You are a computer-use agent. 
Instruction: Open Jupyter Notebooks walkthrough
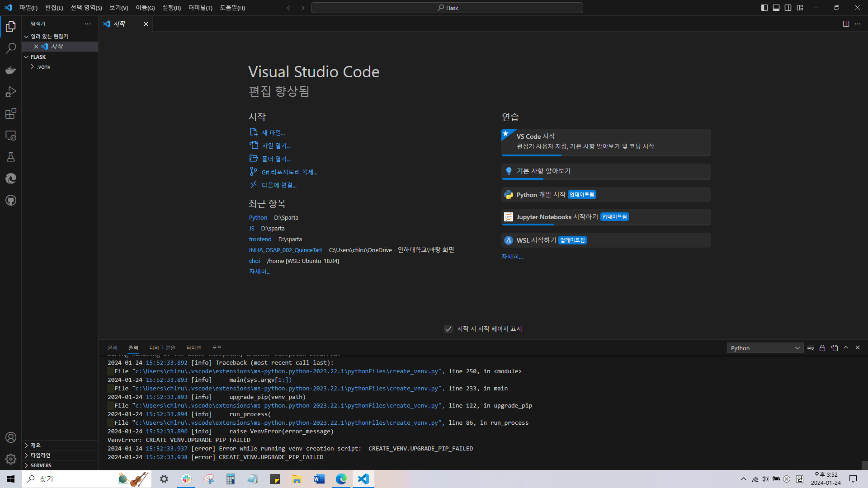tap(606, 217)
